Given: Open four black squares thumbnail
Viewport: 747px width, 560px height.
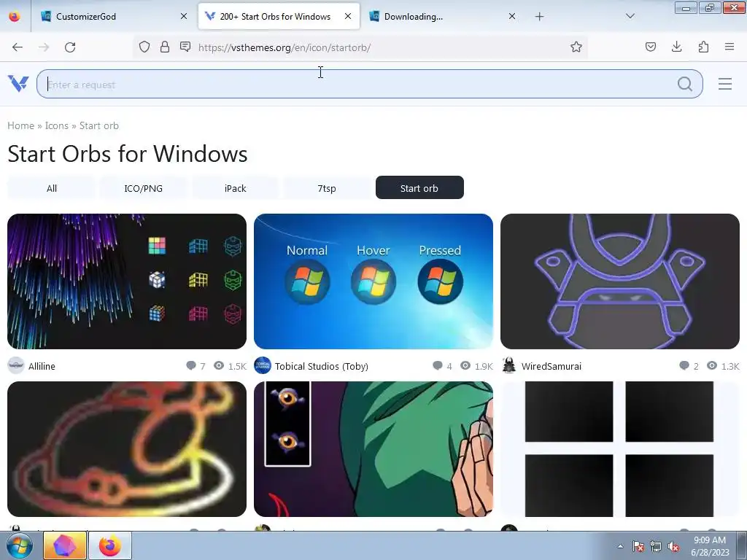Looking at the screenshot, I should (620, 449).
